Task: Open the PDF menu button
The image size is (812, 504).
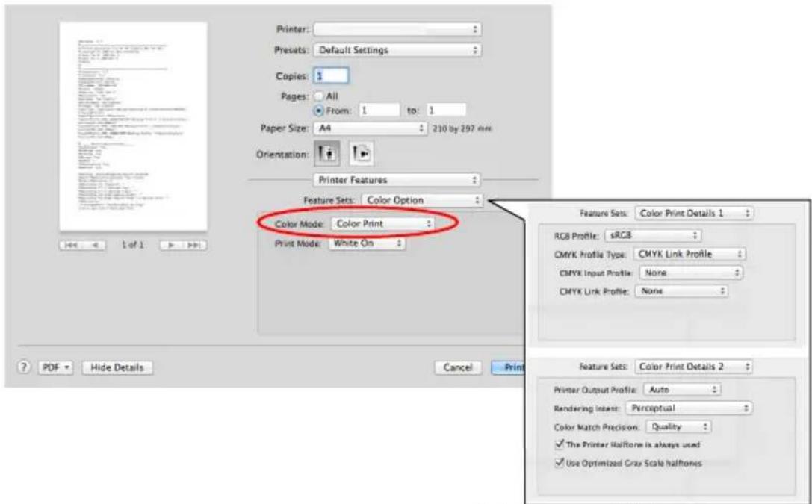Action: [57, 367]
